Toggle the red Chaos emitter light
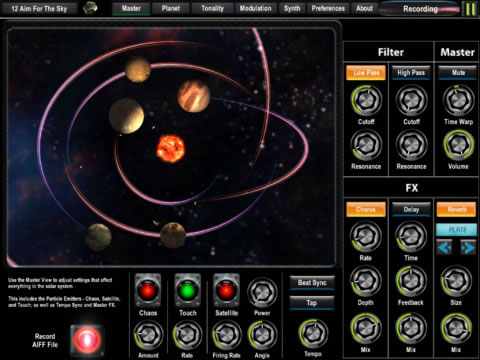Viewport: 480px width, 360px height. click(148, 291)
